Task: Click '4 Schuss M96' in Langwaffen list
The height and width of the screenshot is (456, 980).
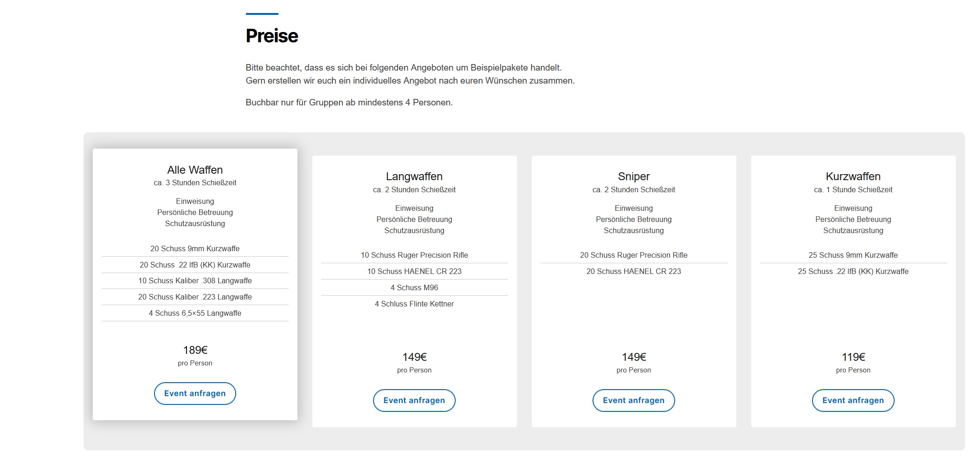Action: click(414, 287)
